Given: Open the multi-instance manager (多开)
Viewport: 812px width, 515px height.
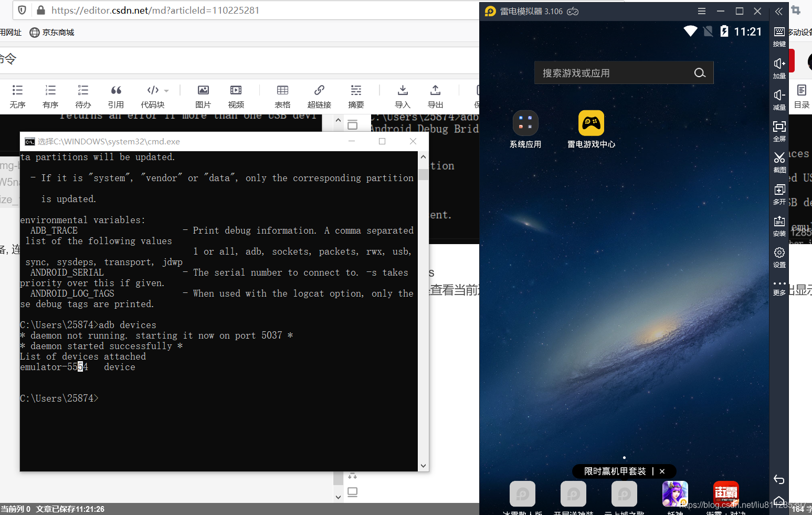Looking at the screenshot, I should (x=779, y=194).
